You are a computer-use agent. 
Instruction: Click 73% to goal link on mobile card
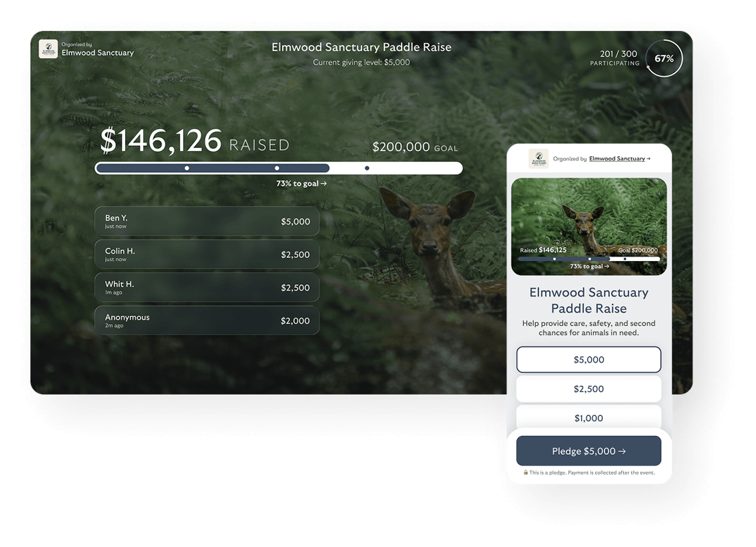point(589,267)
